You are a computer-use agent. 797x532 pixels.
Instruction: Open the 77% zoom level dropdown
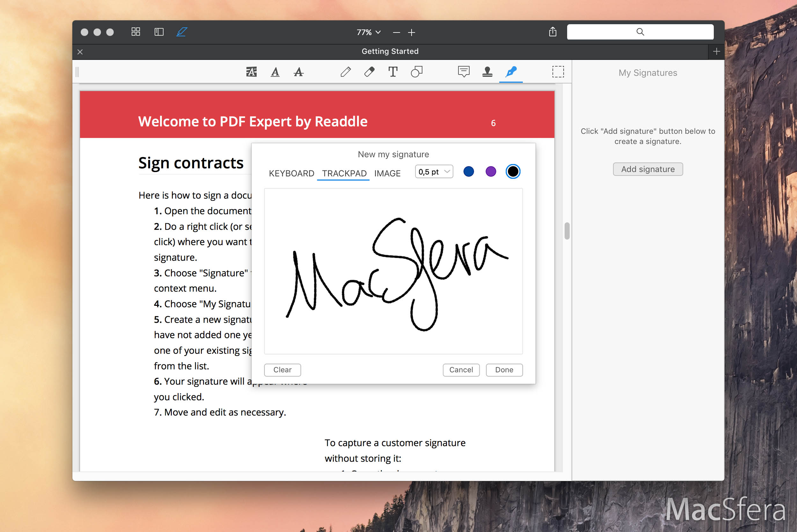tap(368, 32)
